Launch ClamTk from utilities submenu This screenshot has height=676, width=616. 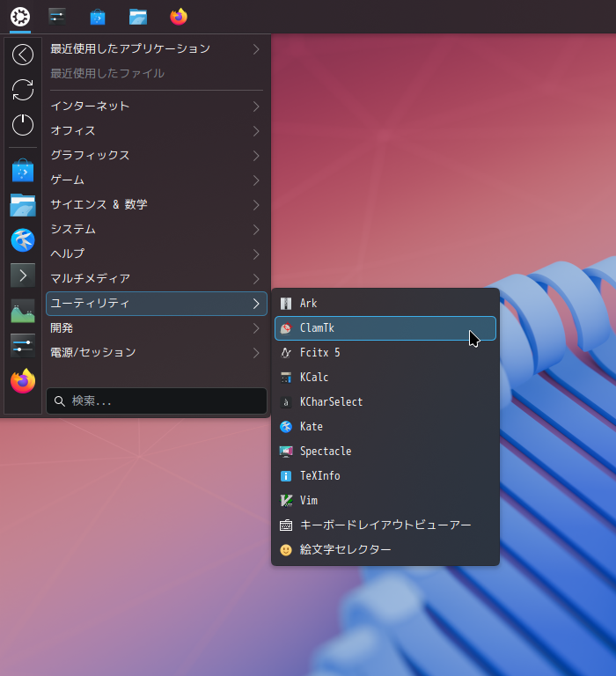click(x=385, y=328)
